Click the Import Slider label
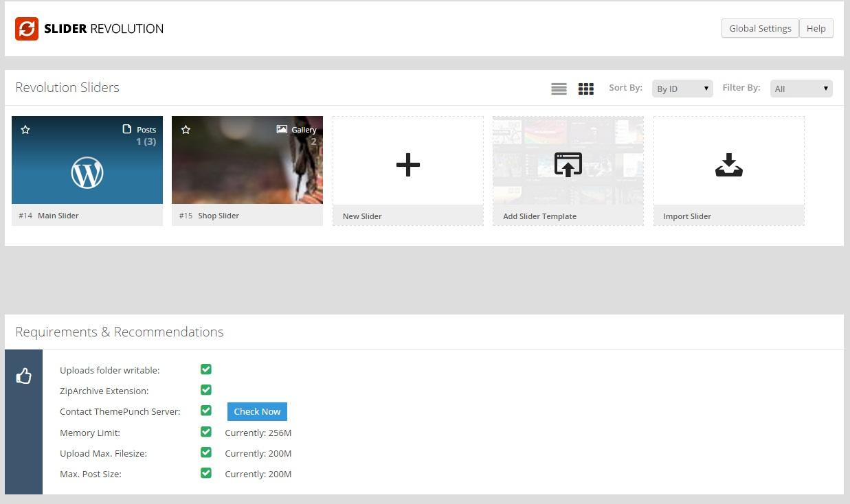Screen dimensions: 850x504 (687, 216)
